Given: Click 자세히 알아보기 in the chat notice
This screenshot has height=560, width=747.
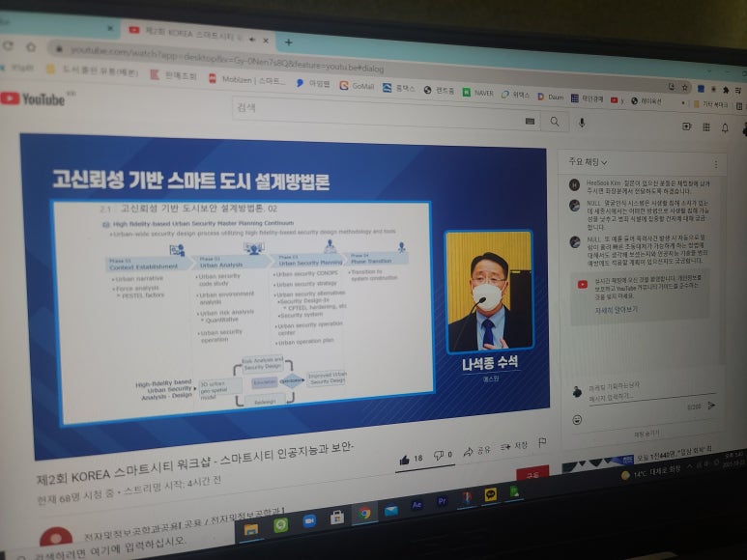Looking at the screenshot, I should point(616,310).
